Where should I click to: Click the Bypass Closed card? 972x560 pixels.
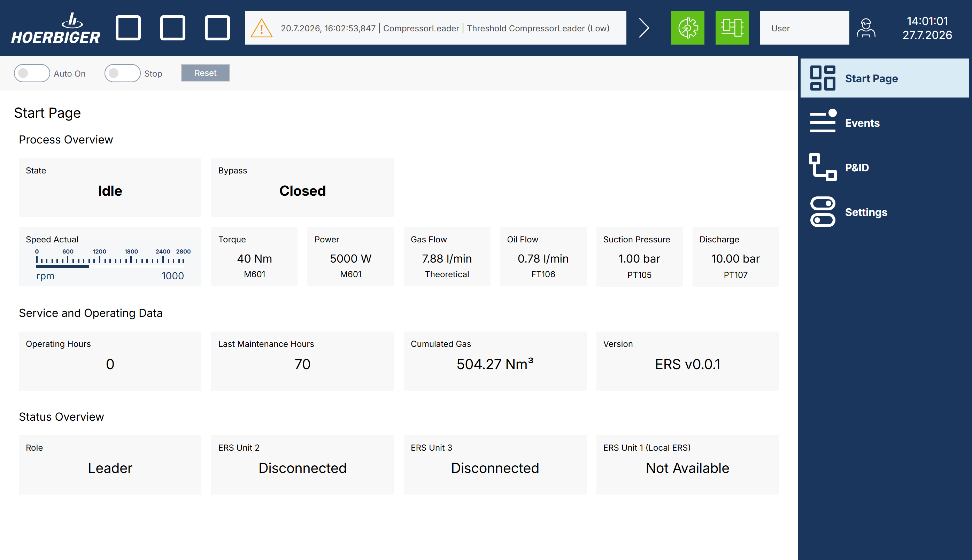tap(303, 188)
